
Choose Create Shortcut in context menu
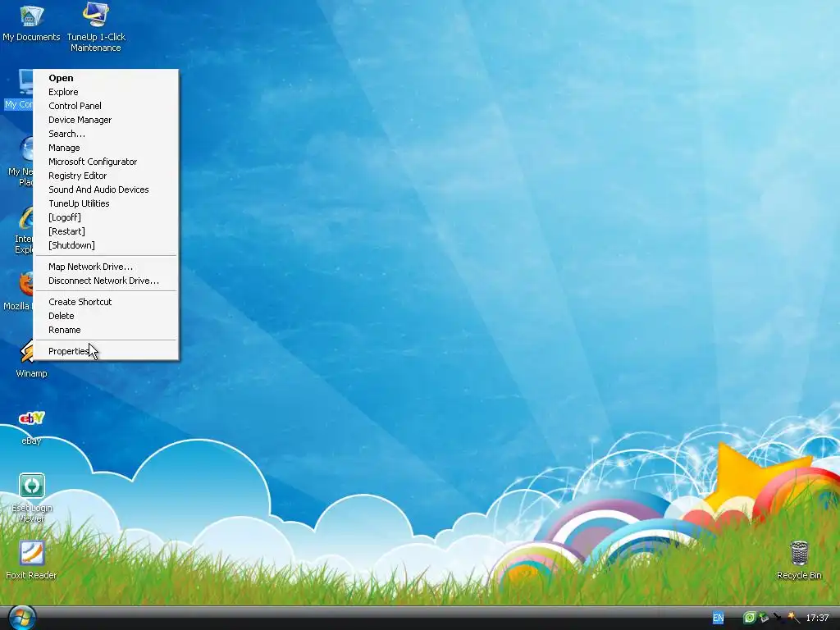coord(106,302)
